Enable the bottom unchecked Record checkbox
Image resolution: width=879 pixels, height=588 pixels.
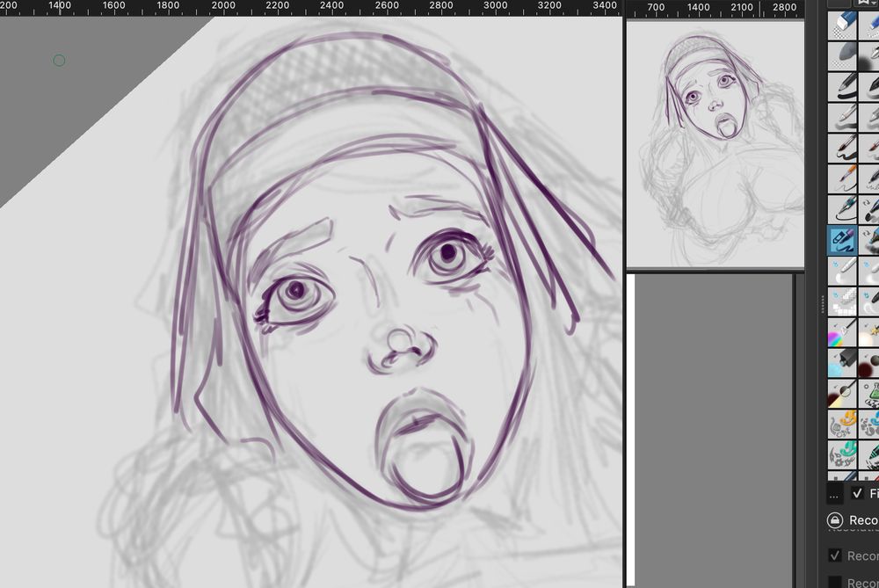tap(833, 582)
